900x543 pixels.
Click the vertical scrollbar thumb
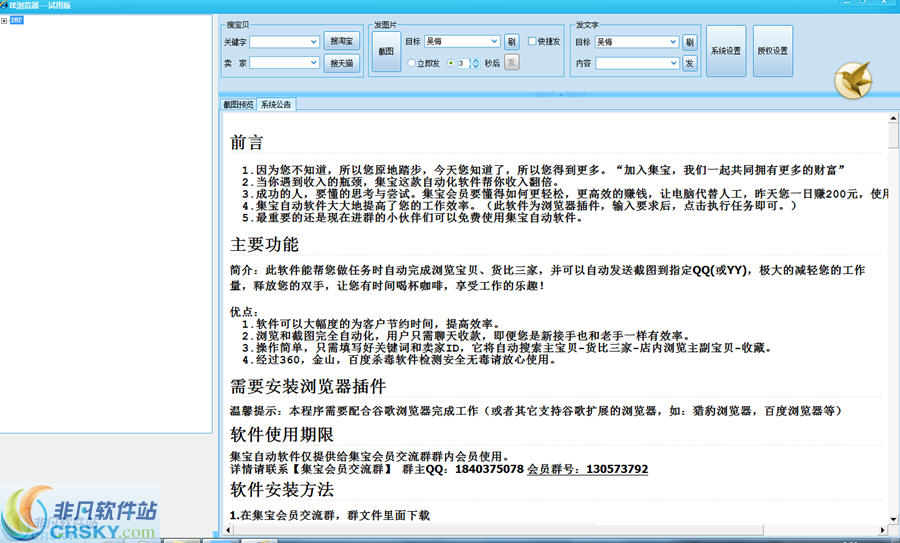click(x=893, y=135)
